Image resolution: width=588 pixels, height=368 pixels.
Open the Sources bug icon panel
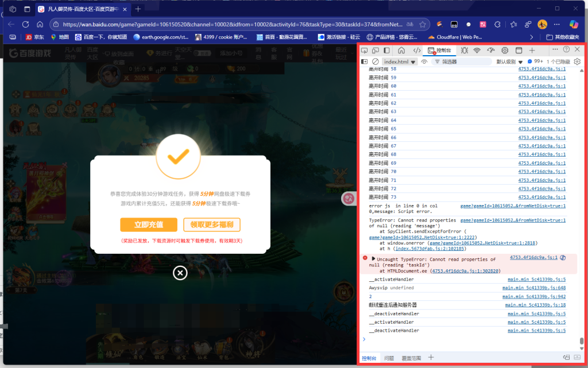(x=464, y=50)
